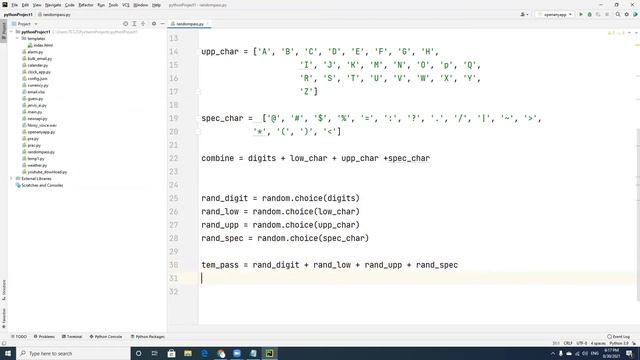The image size is (640, 360).
Task: Open the Problems tool window
Action: 44,337
